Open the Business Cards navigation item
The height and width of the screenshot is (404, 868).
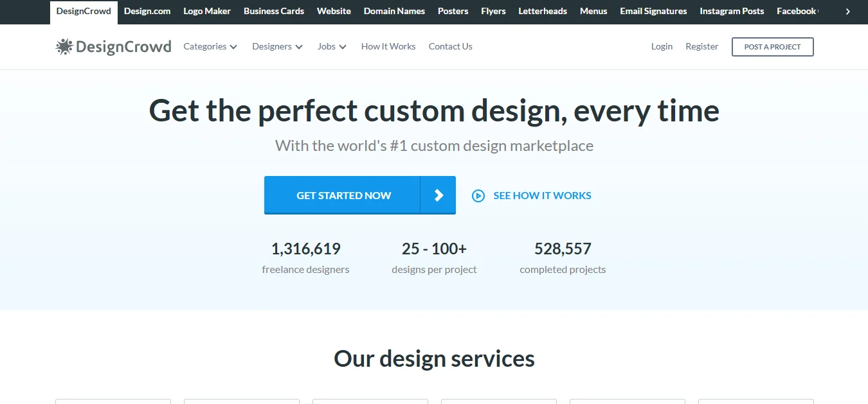273,11
